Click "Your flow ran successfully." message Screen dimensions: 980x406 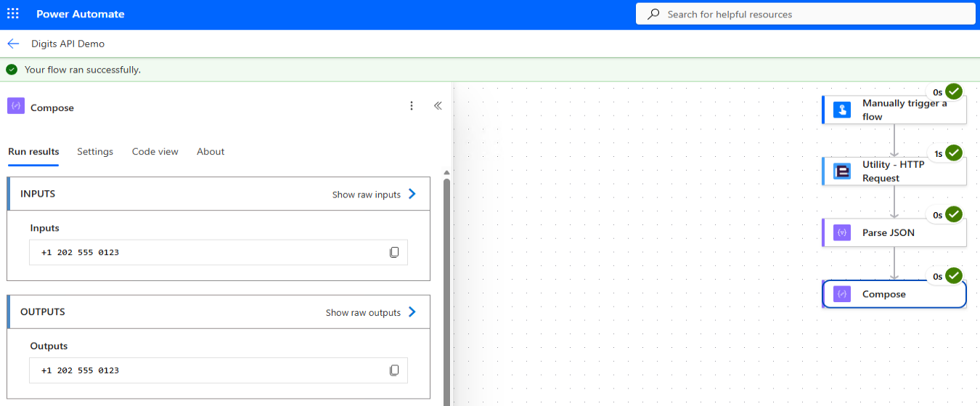pyautogui.click(x=83, y=70)
